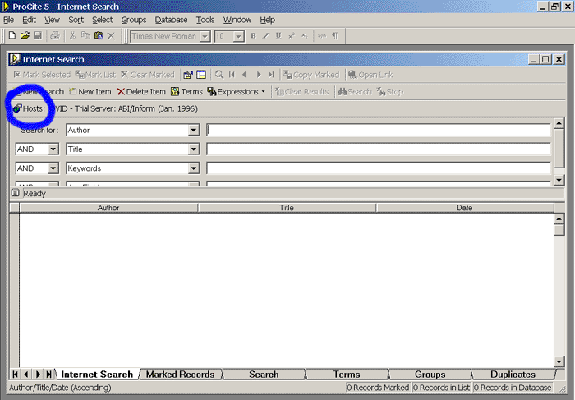575x400 pixels.
Task: Go to last record arrow in toolbar
Action: [x=271, y=75]
